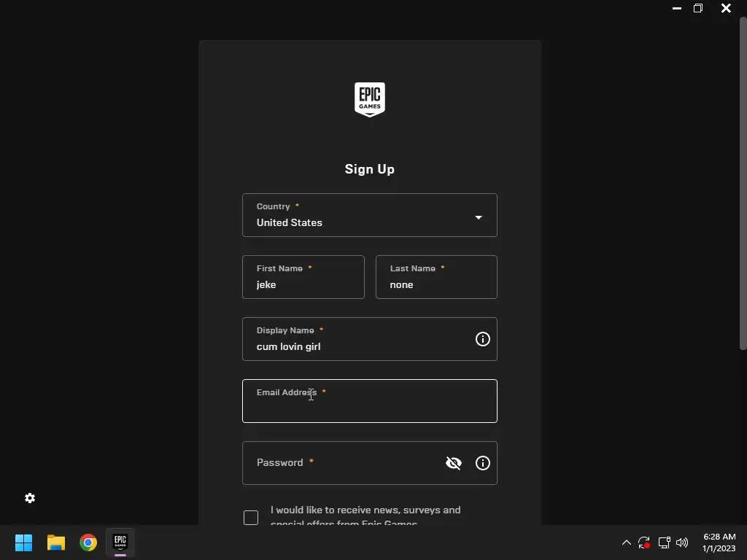Screen dimensions: 747x560
Task: Expand the Country dropdown
Action: coord(370,215)
